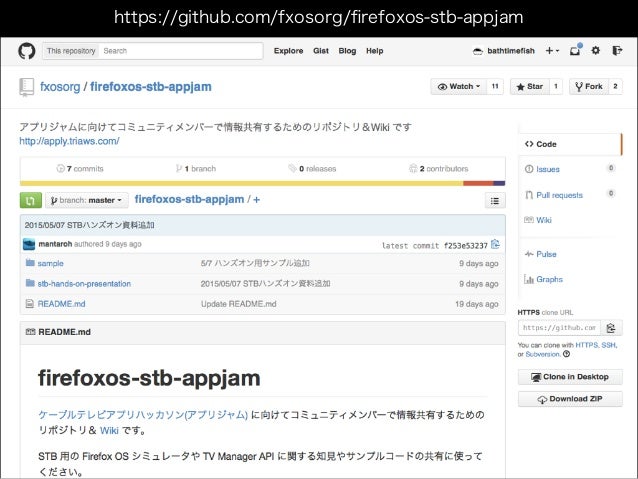Click the Update README.md commit message
The image size is (638, 479).
click(238, 304)
